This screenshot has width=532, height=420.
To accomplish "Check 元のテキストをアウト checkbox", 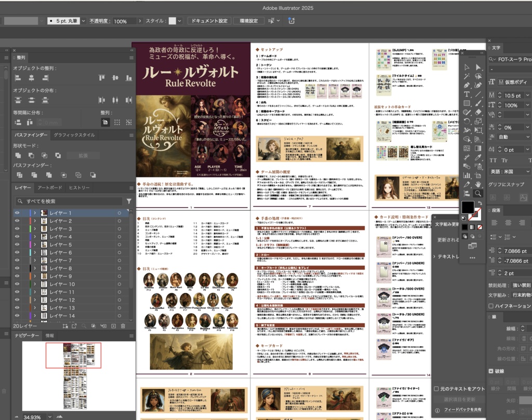I will 436,389.
